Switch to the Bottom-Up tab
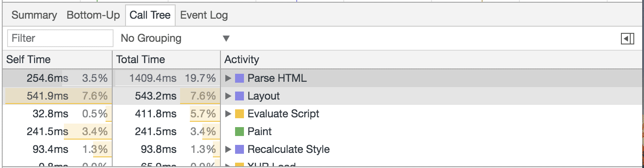This screenshot has height=168, width=644. 93,15
